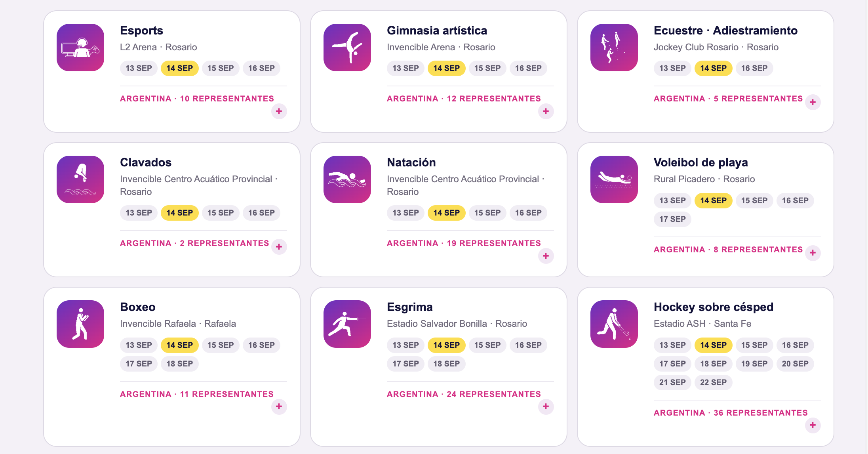
Task: Open the Esgrima fencer icon
Action: 347,324
